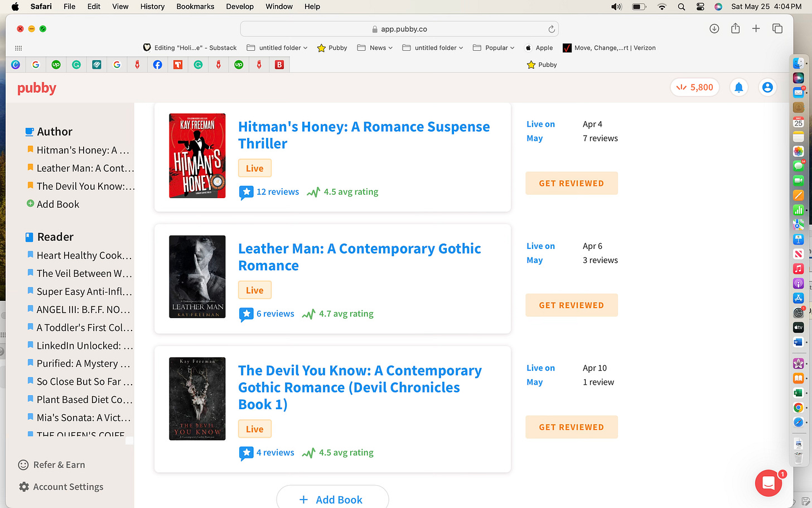
Task: Expand the first untitled folder bookmark
Action: point(277,48)
